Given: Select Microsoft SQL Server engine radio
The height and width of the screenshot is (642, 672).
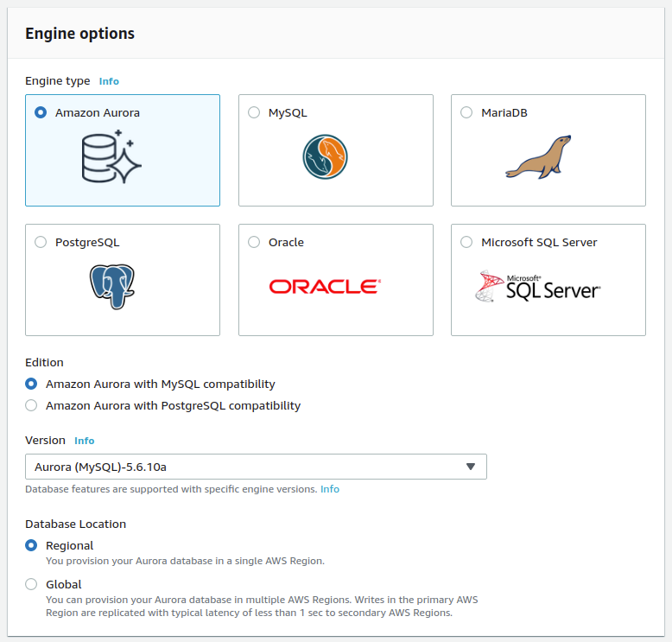Looking at the screenshot, I should 466,242.
